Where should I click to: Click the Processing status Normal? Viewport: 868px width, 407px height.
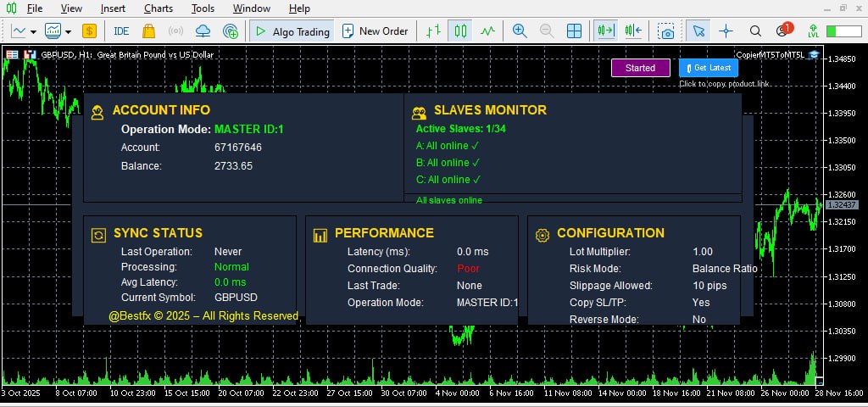point(231,267)
